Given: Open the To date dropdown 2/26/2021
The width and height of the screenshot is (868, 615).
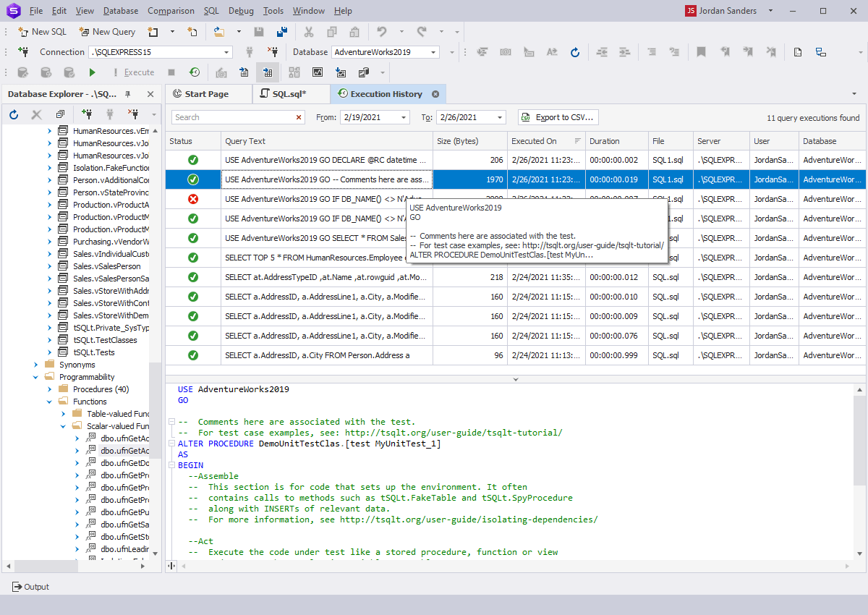Looking at the screenshot, I should click(x=500, y=117).
